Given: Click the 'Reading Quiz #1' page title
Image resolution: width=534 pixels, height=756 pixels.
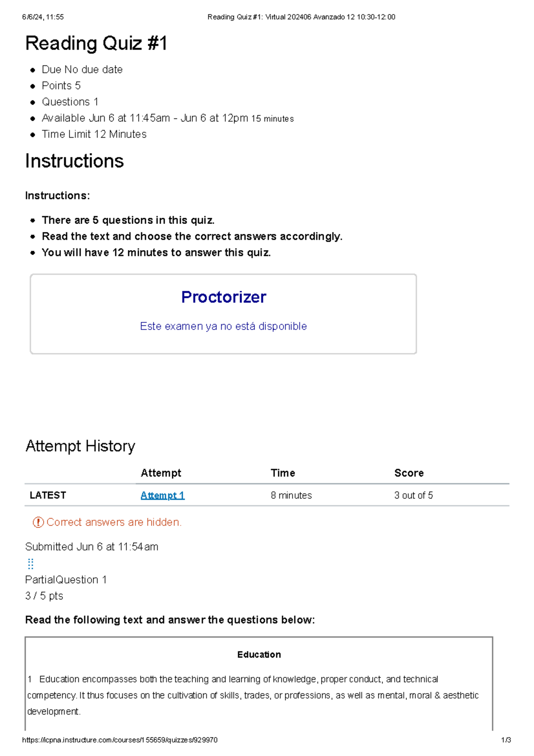Looking at the screenshot, I should (96, 44).
